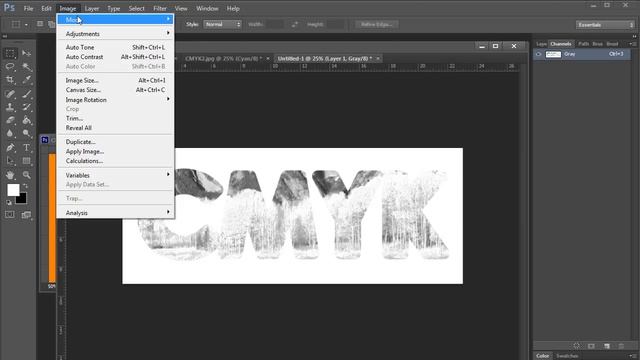640x360 pixels.
Task: Reset default foreground and background colors
Action: [9, 202]
